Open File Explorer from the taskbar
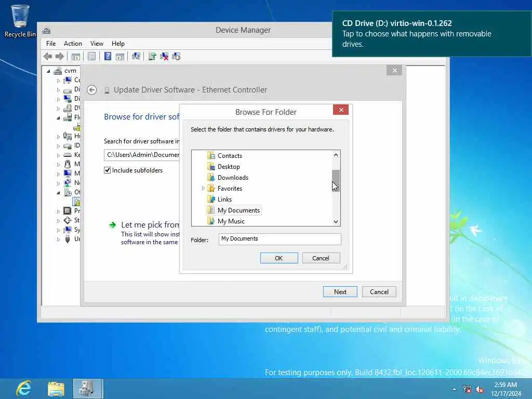The height and width of the screenshot is (399, 532). point(56,389)
